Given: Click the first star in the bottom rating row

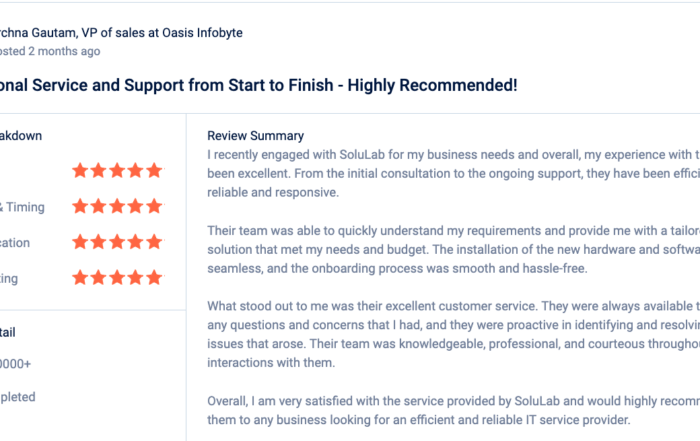Looking at the screenshot, I should point(80,278).
